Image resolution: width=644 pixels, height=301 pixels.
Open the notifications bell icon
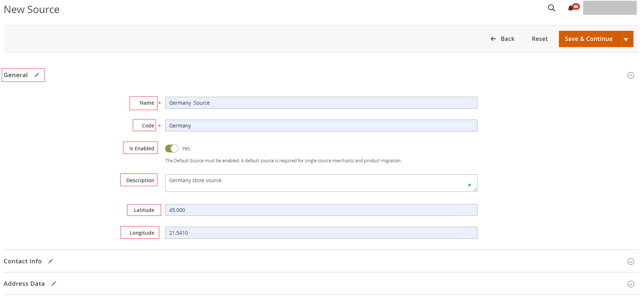[x=571, y=8]
